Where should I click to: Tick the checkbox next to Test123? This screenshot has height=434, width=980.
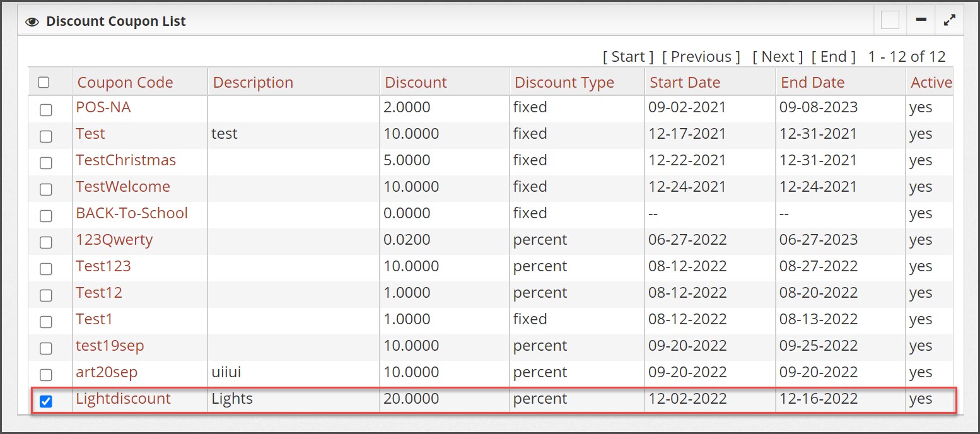pos(46,269)
